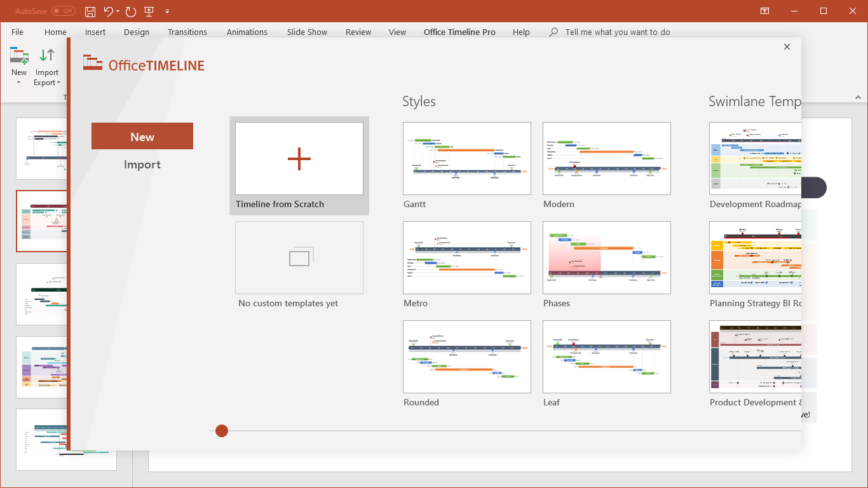Start slideshow via Start From Beginning icon
868x488 pixels.
click(x=149, y=11)
